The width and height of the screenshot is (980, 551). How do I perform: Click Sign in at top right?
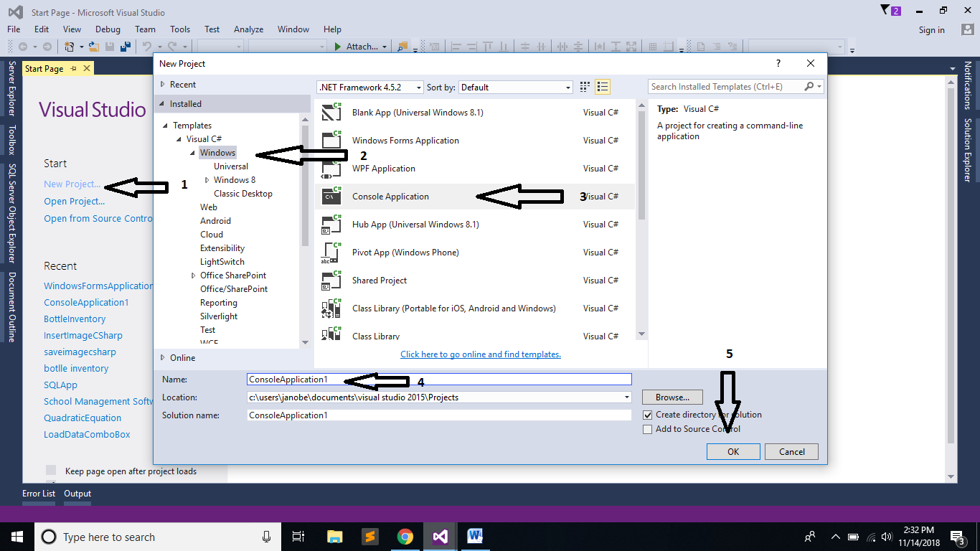932,30
